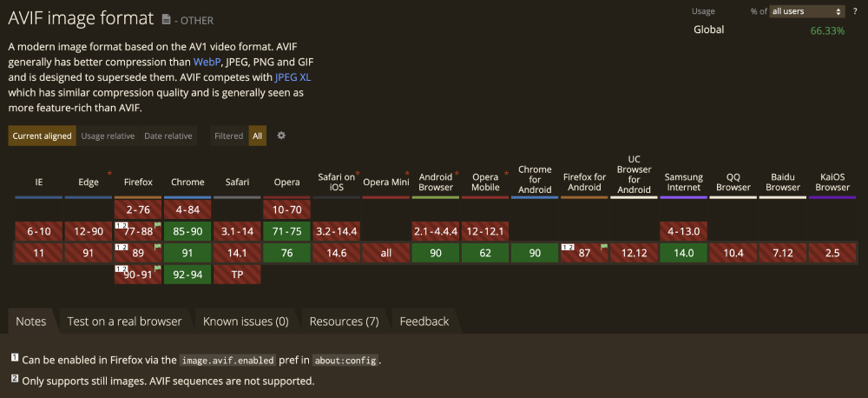This screenshot has height=398, width=868.
Task: Click the Chrome browser column header
Action: 187,182
